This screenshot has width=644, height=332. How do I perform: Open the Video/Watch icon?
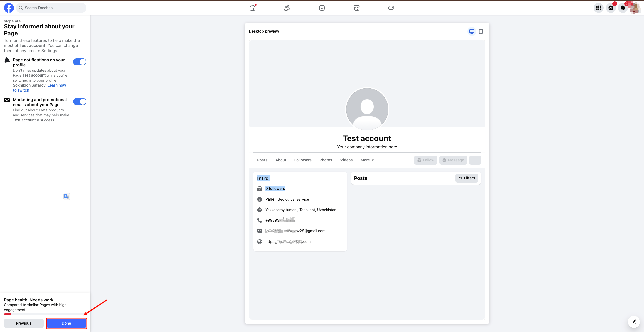coord(322,8)
